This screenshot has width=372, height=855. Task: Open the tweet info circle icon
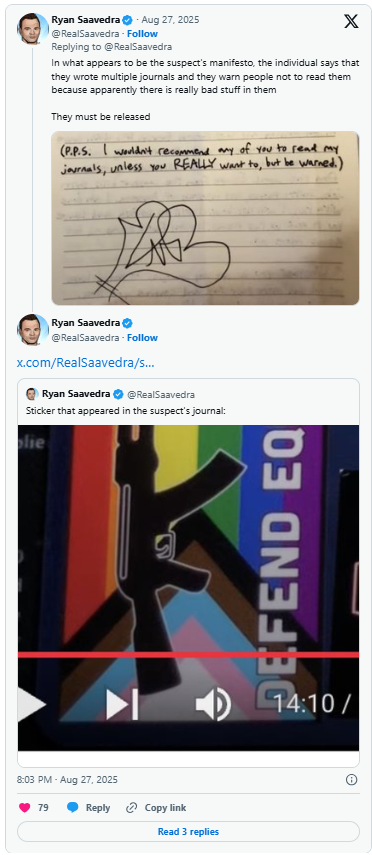point(352,780)
